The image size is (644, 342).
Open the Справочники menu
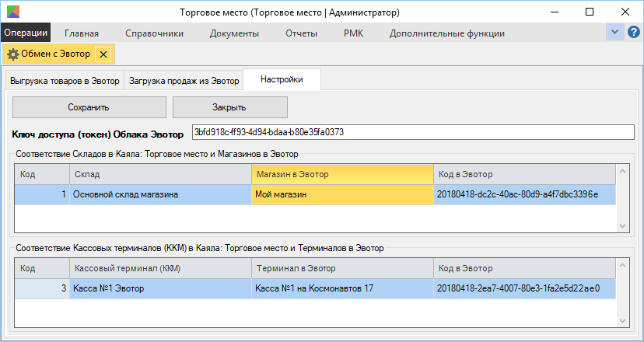pos(155,33)
